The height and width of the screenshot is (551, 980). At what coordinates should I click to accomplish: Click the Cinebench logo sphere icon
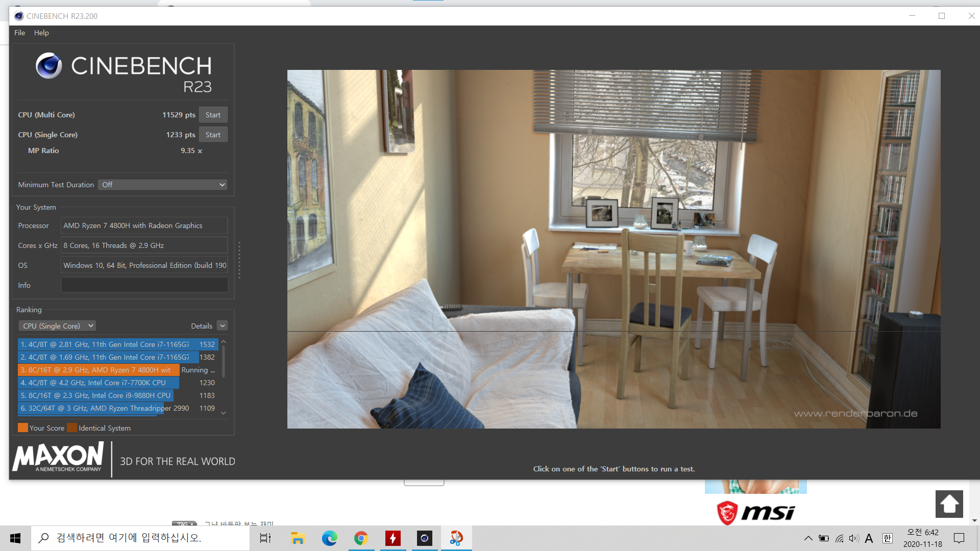(48, 65)
